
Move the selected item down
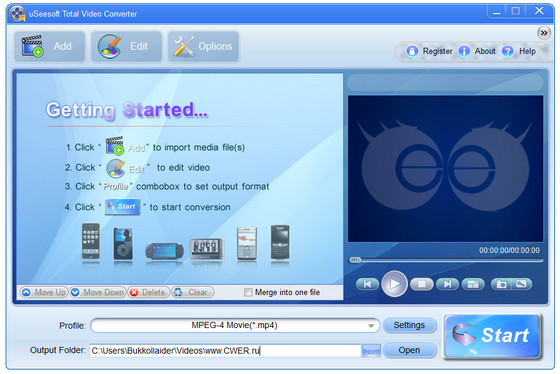coord(98,292)
